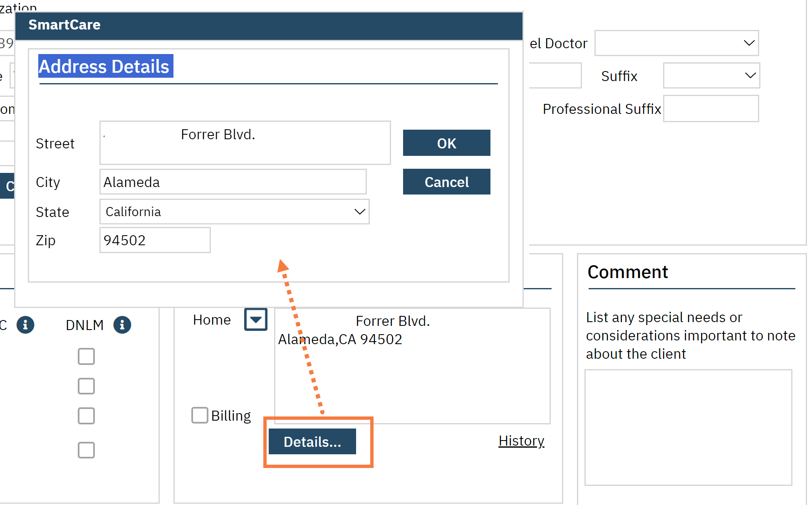Click the info icon left of DNLM label
Viewport: 812px width, 505px height.
25,325
